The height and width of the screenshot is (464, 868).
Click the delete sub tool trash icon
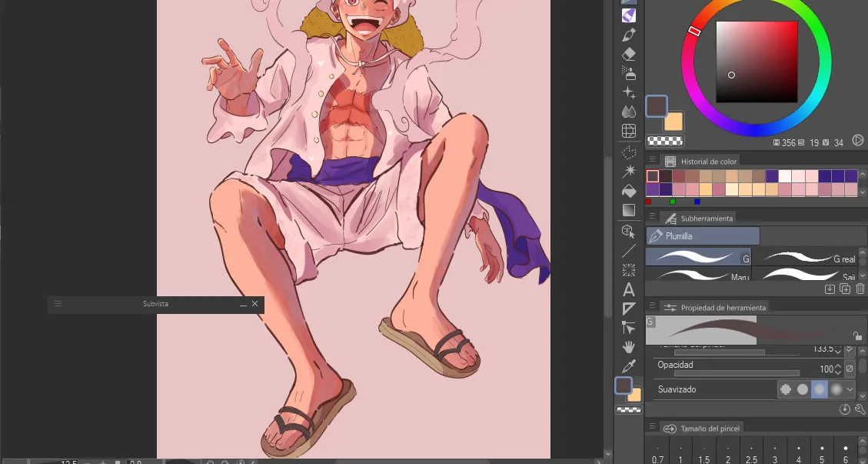[860, 289]
